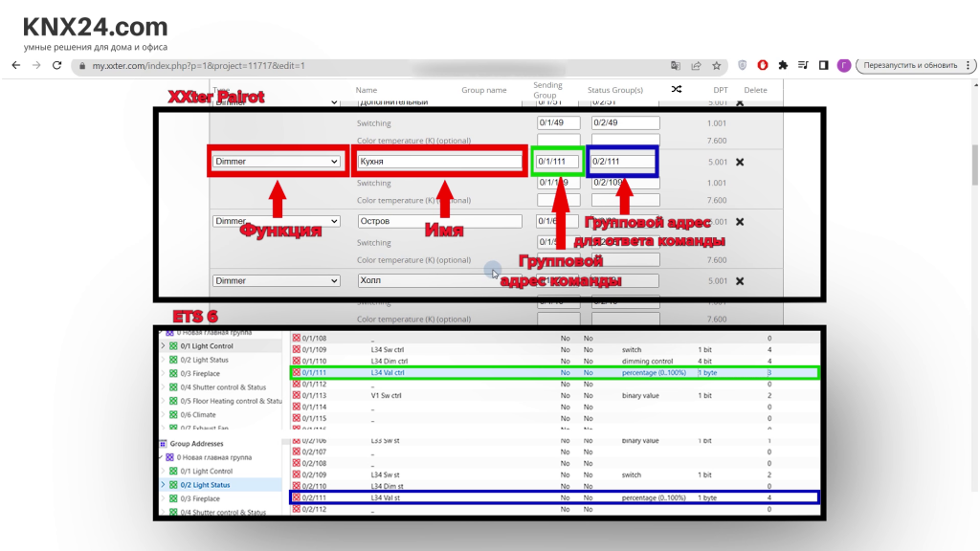
Task: Select the 0/1/113 V1 Sw ctrl row
Action: (x=554, y=395)
